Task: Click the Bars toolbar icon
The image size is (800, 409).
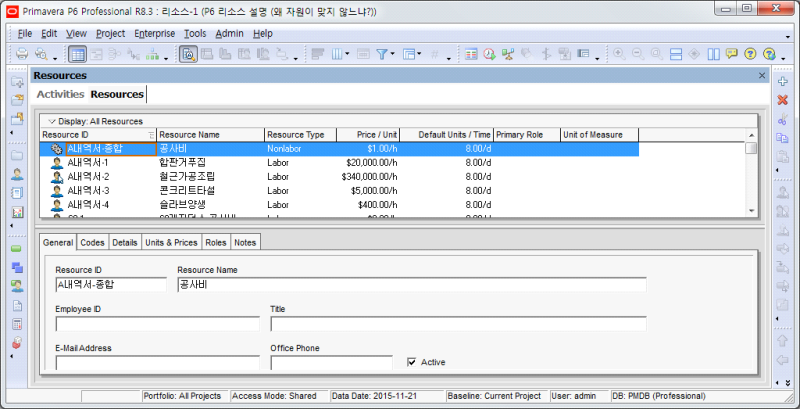Action: (318, 54)
